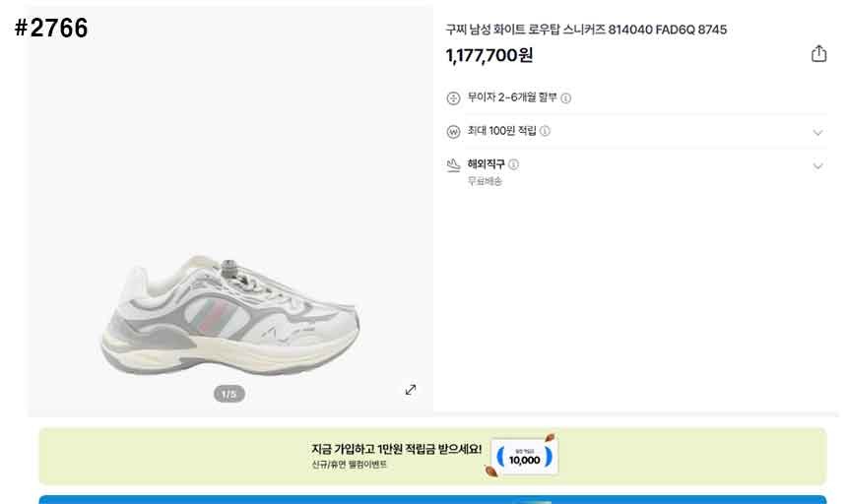Click the 무료배송 text under 해외직구
The image size is (847, 504).
pos(485,181)
